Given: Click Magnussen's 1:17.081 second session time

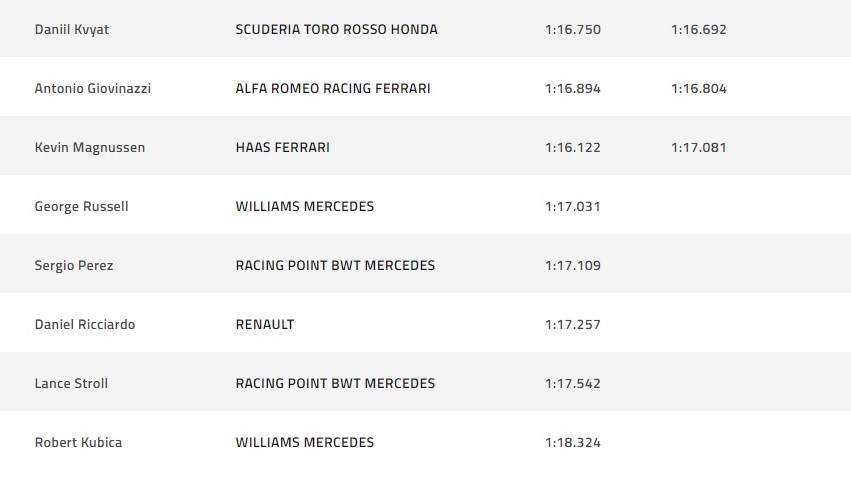Looking at the screenshot, I should 699,147.
